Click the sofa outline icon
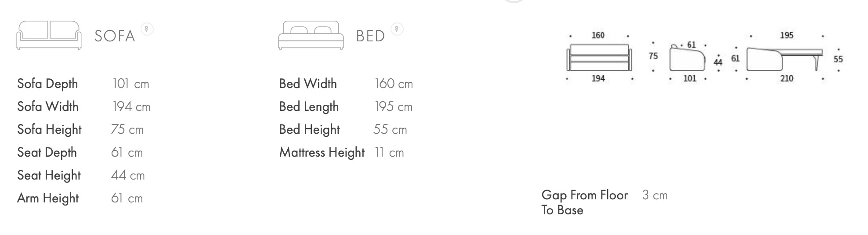868x235 pixels. point(49,35)
